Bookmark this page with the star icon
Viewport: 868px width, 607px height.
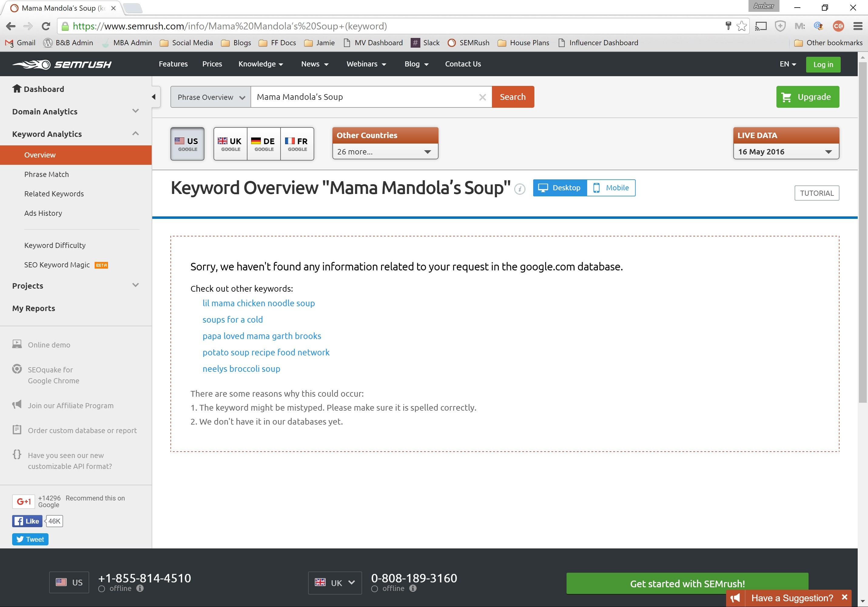741,26
